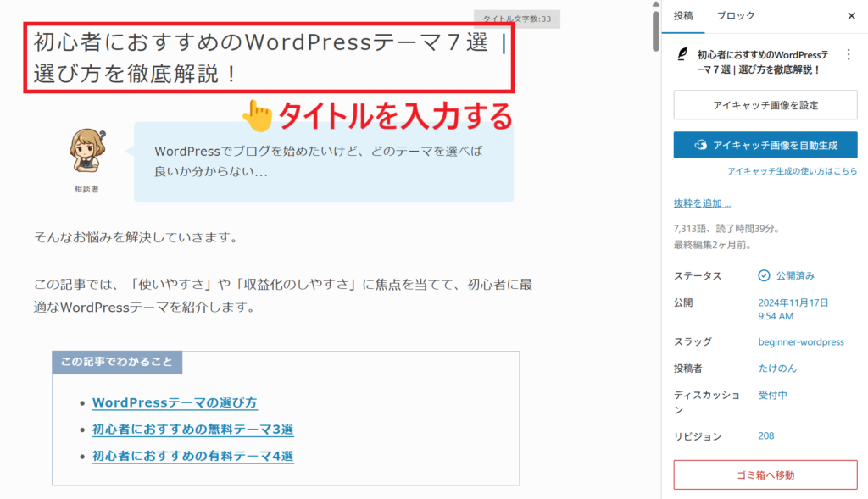Open revisions count 208
The width and height of the screenshot is (868, 499).
point(766,436)
